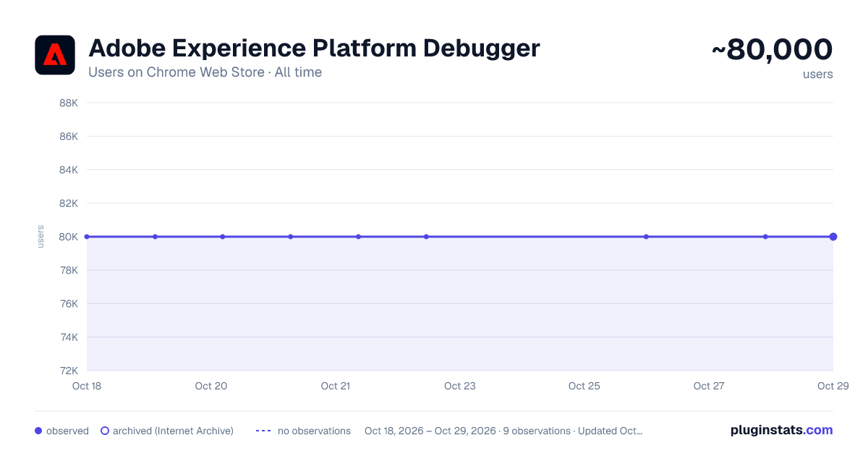Click the Oct 21 x-axis label

[x=336, y=386]
